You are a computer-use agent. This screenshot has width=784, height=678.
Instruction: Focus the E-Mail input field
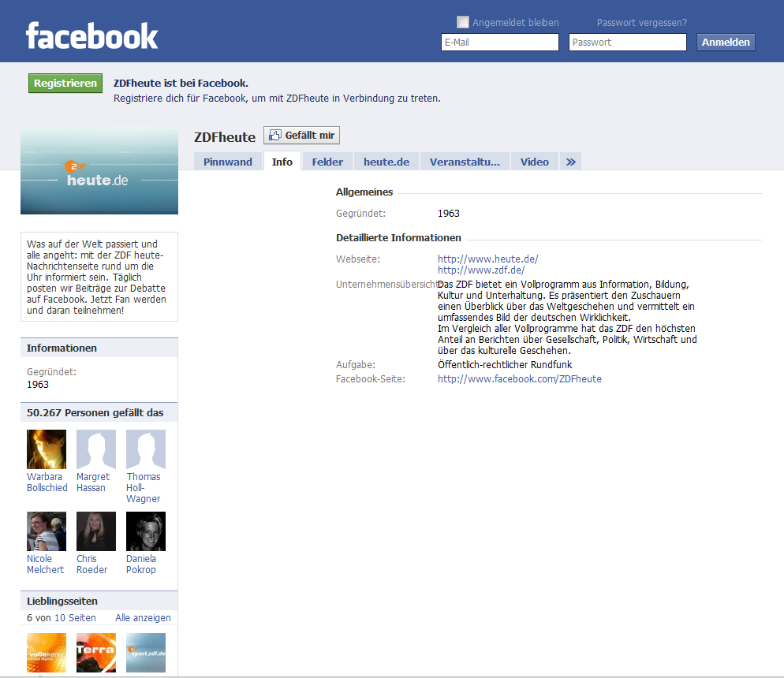pyautogui.click(x=500, y=42)
